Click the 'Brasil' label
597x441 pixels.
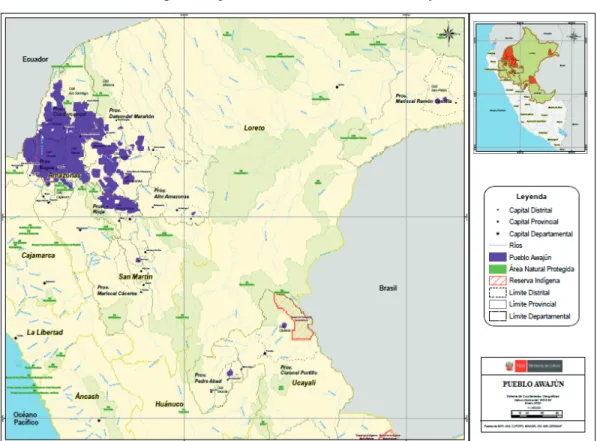point(388,288)
